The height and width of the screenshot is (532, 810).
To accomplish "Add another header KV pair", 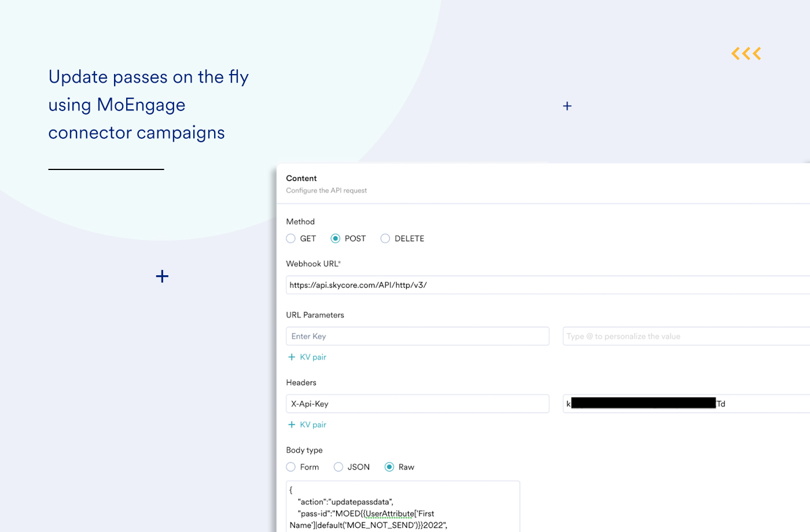I will (x=307, y=424).
